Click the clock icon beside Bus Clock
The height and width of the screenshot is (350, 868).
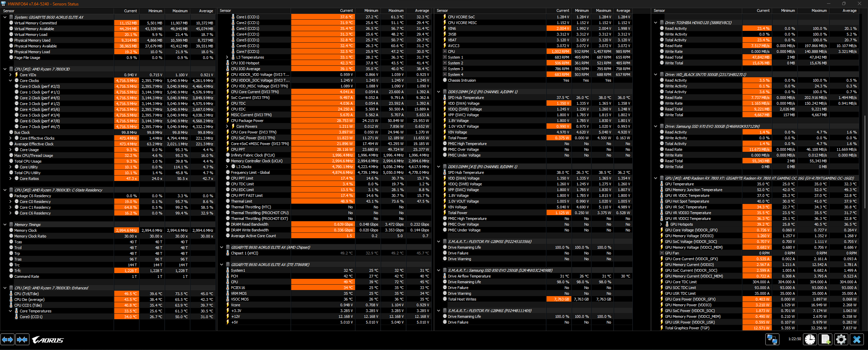(11, 132)
